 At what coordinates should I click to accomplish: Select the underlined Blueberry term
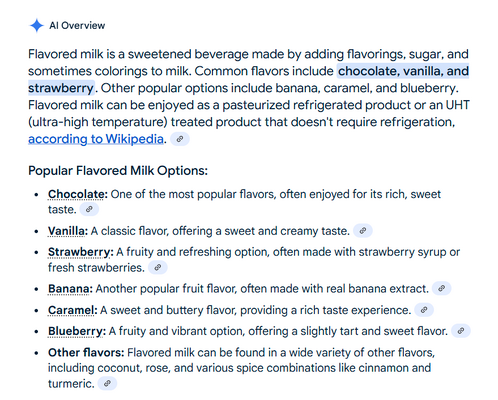point(77,331)
